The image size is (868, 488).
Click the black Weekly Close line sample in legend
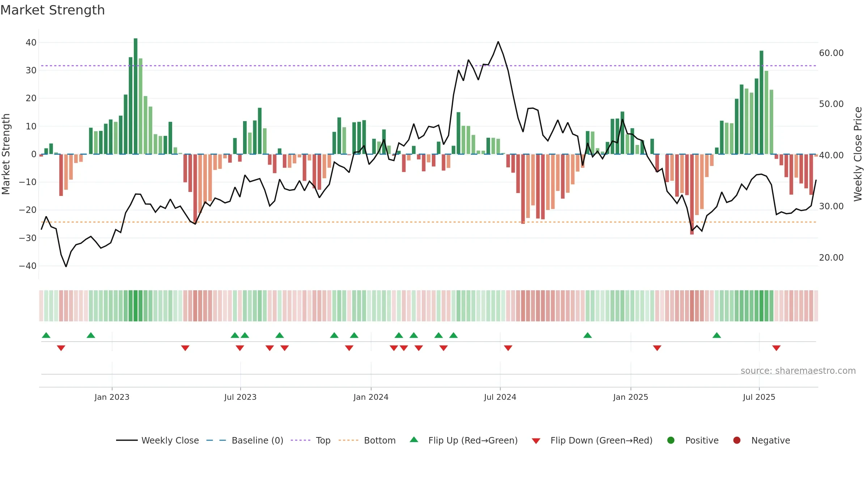[x=127, y=440]
